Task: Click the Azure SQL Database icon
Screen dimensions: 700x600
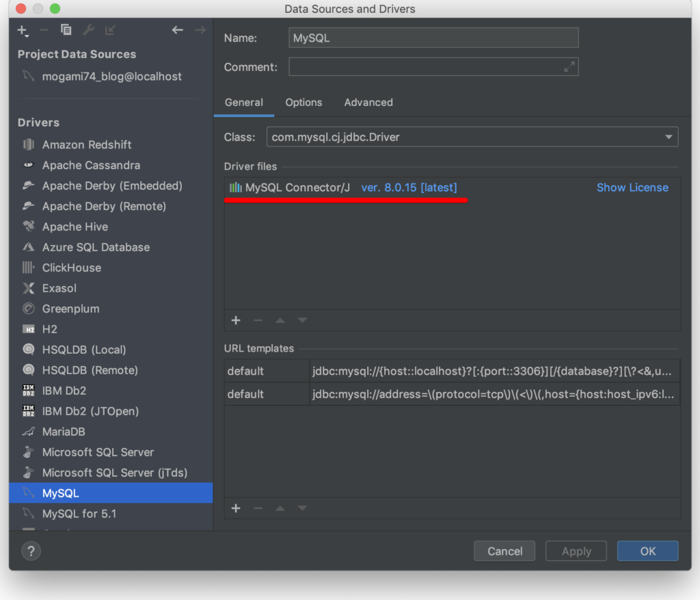Action: tap(29, 247)
